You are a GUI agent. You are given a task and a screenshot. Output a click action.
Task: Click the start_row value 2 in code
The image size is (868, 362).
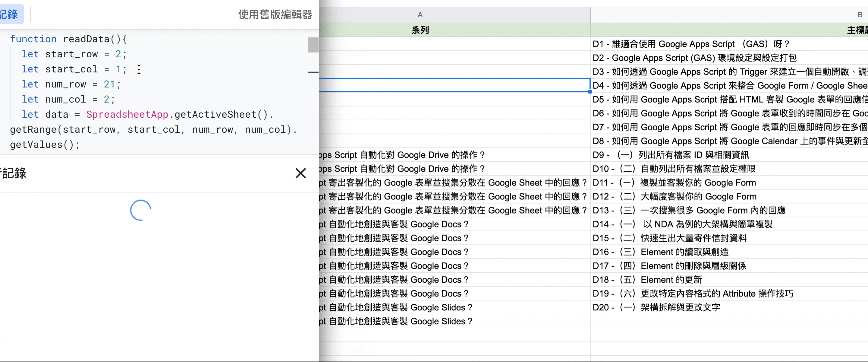118,54
